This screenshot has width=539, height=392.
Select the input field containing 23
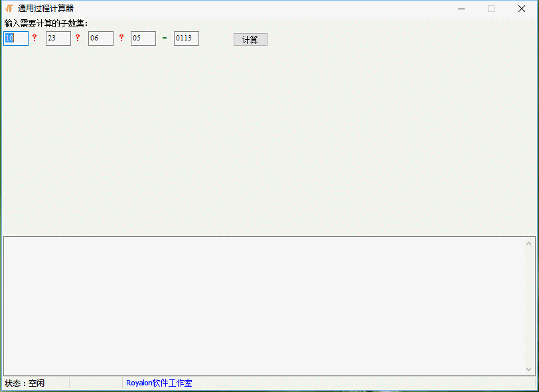pos(58,38)
